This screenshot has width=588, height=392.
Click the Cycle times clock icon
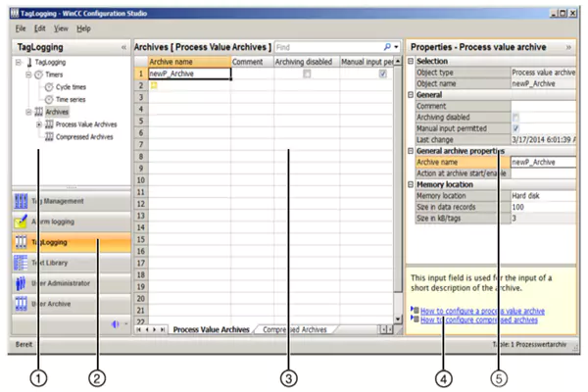click(49, 87)
